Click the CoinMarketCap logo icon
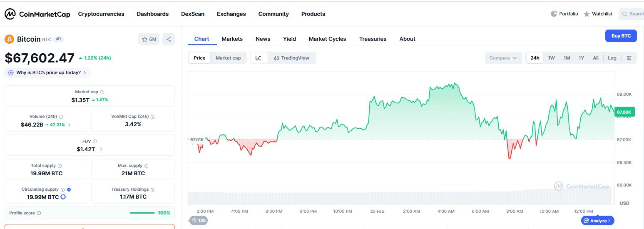This screenshot has height=229, width=644. [x=10, y=14]
